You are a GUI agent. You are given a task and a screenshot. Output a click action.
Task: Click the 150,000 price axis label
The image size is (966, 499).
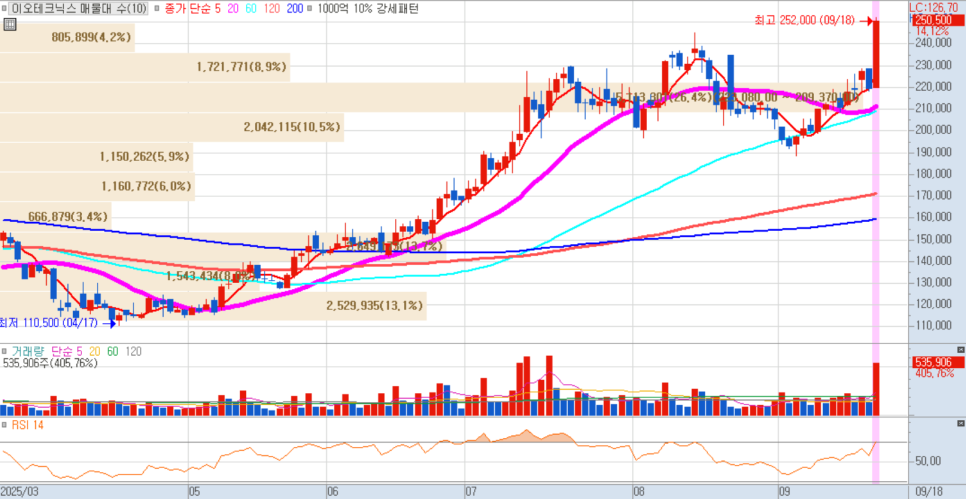[932, 239]
